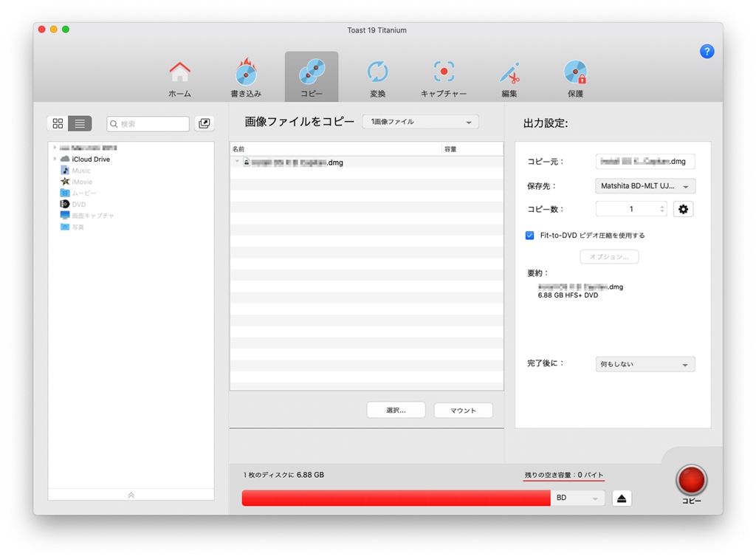Open the 編集 edit tab
Image resolution: width=756 pixels, height=559 pixels.
coord(509,78)
